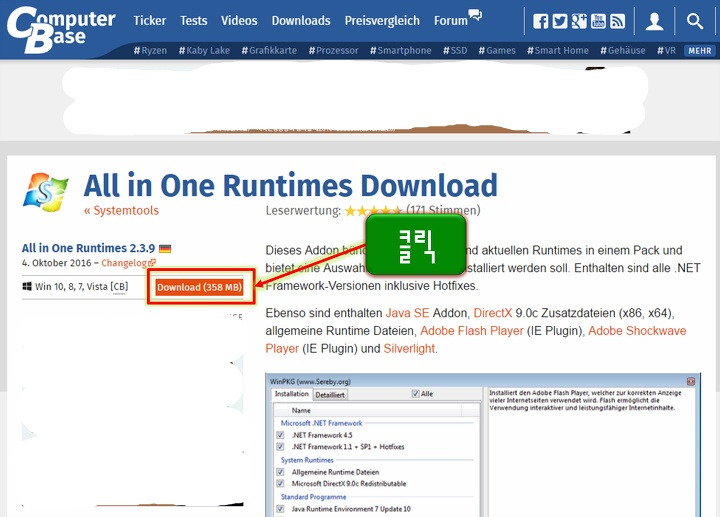Rate using the Leserwertung stars
This screenshot has width=720, height=517.
click(x=373, y=211)
